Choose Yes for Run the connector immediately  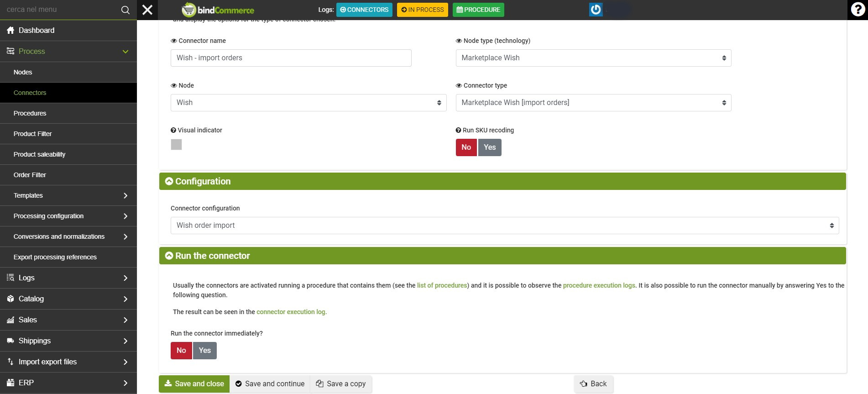[x=205, y=351]
